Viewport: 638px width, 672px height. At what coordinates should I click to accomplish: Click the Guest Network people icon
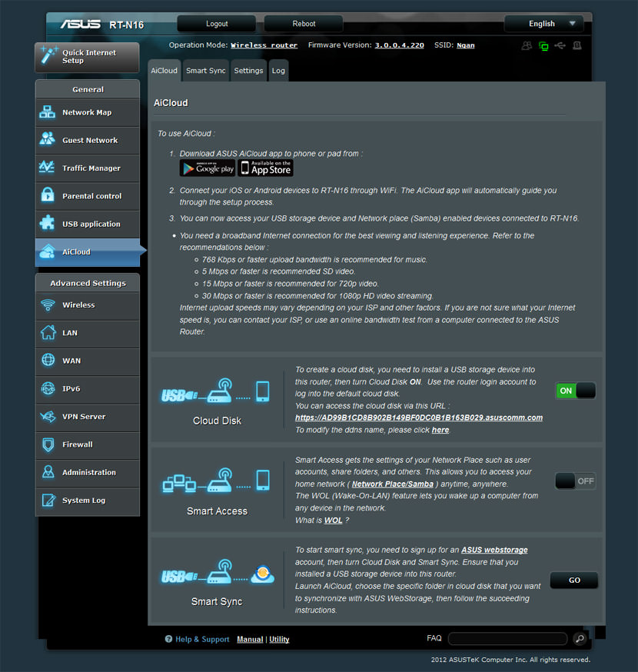point(47,139)
